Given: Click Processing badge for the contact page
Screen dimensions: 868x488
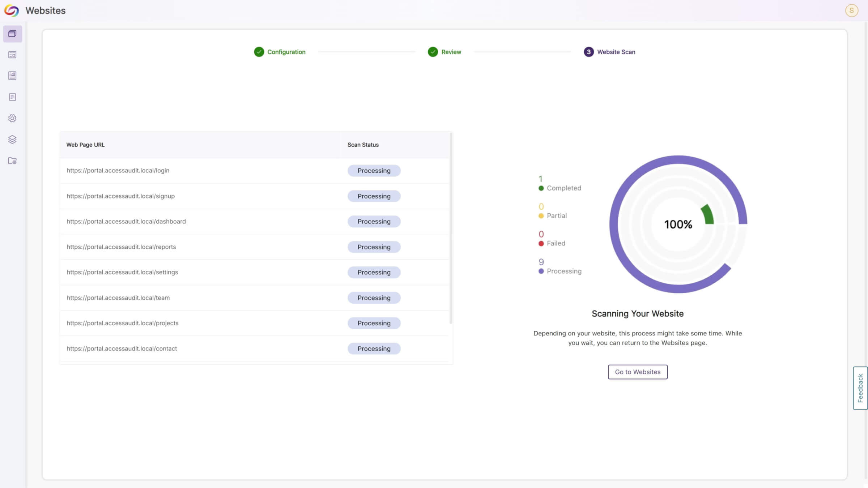Looking at the screenshot, I should pos(374,348).
